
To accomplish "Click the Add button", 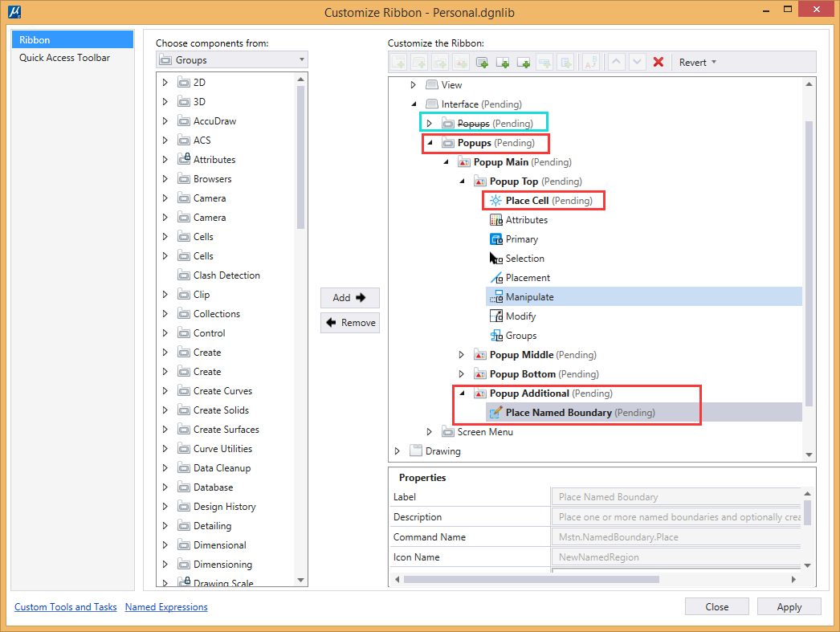I will click(350, 298).
